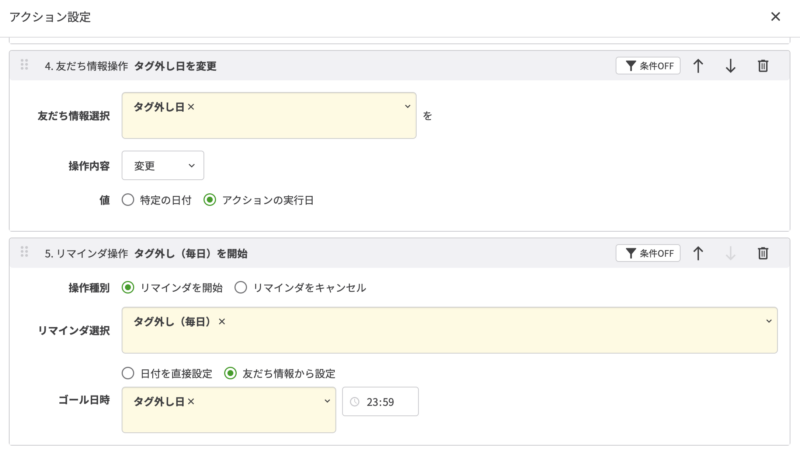This screenshot has width=800, height=453.
Task: Grab drag handle of action 5
Action: (x=25, y=254)
